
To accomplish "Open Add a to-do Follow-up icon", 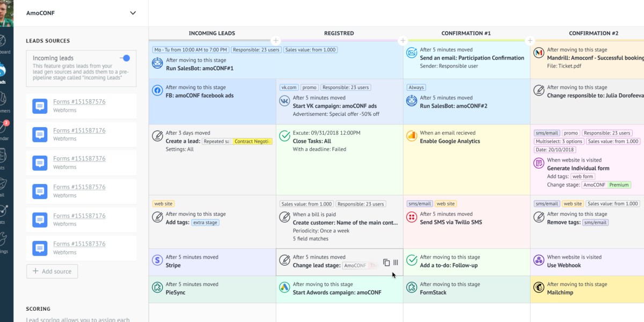I will point(412,260).
